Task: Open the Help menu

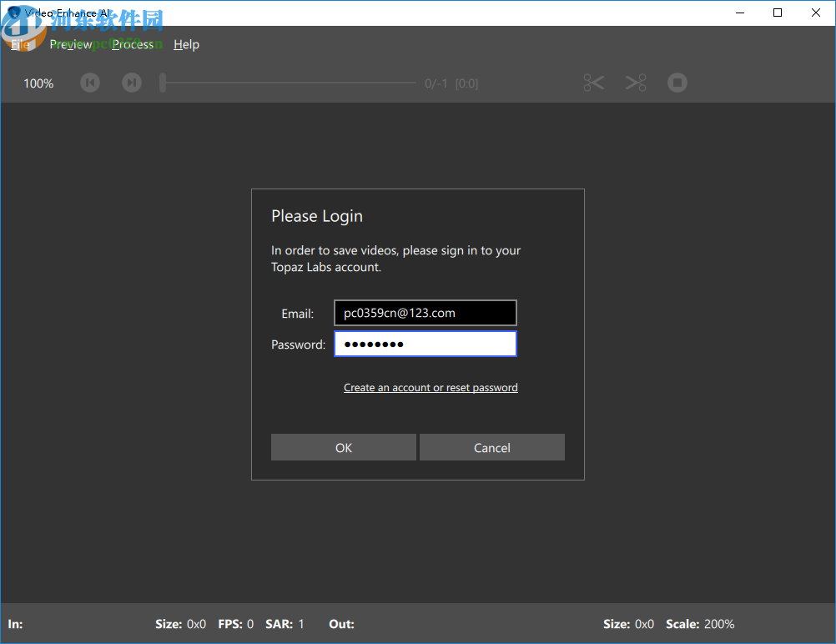Action: [x=186, y=44]
